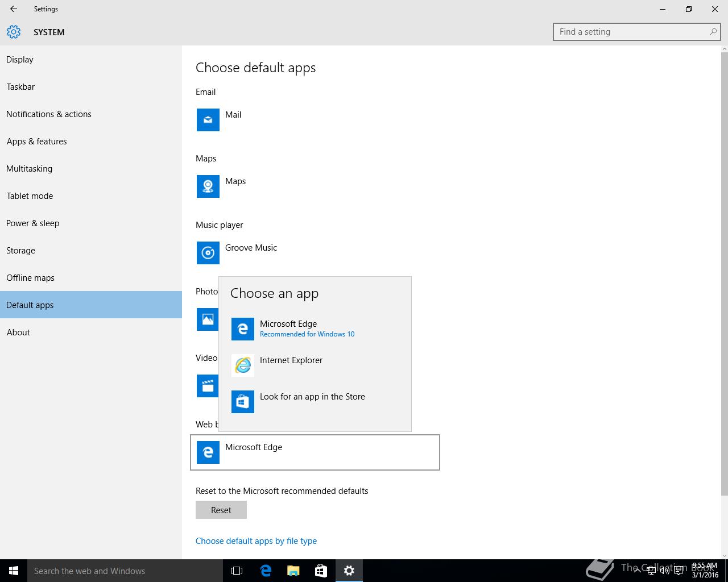728x582 pixels.
Task: Open the Display settings section
Action: tap(20, 60)
